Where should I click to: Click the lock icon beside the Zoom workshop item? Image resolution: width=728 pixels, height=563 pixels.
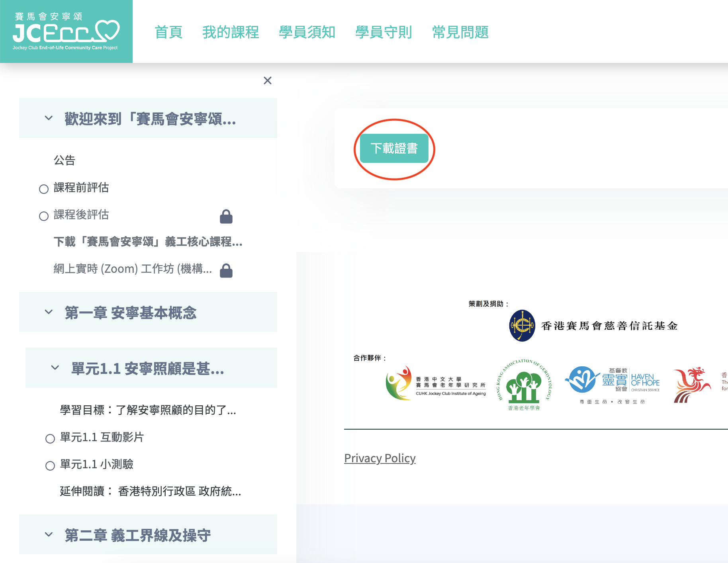226,270
